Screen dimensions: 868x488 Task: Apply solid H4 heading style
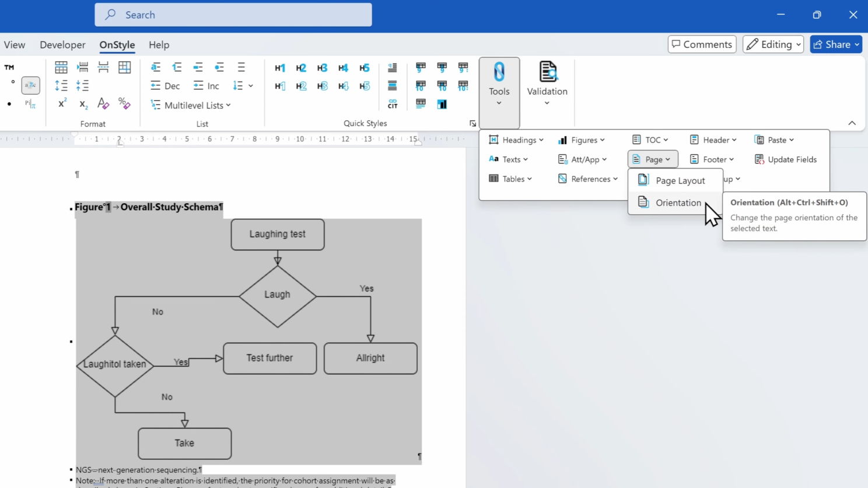click(343, 68)
